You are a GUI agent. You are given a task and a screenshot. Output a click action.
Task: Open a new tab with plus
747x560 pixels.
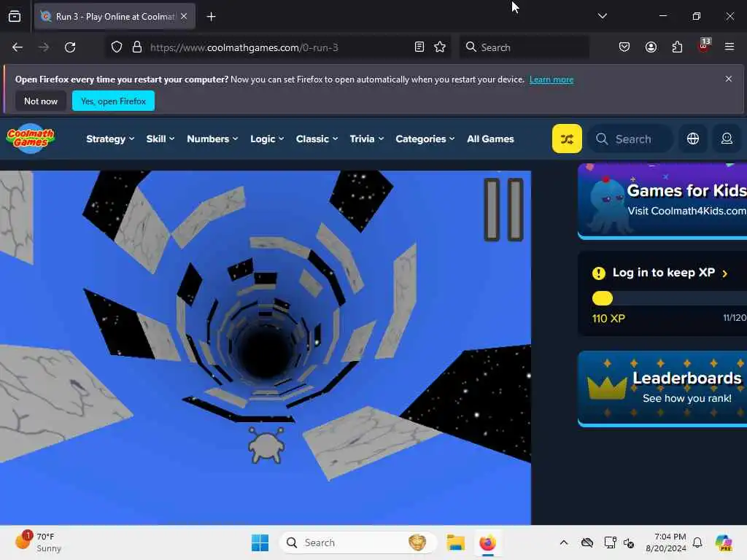point(211,17)
